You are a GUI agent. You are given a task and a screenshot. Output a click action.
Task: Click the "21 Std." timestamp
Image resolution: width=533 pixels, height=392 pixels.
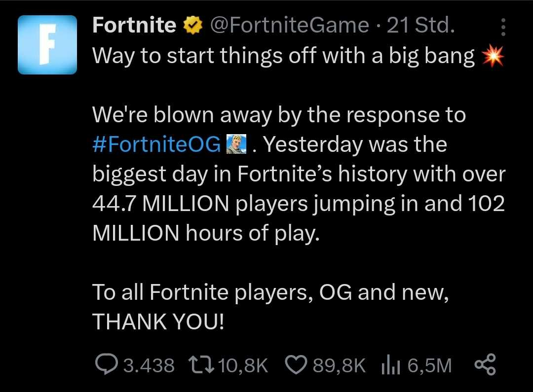(x=420, y=26)
